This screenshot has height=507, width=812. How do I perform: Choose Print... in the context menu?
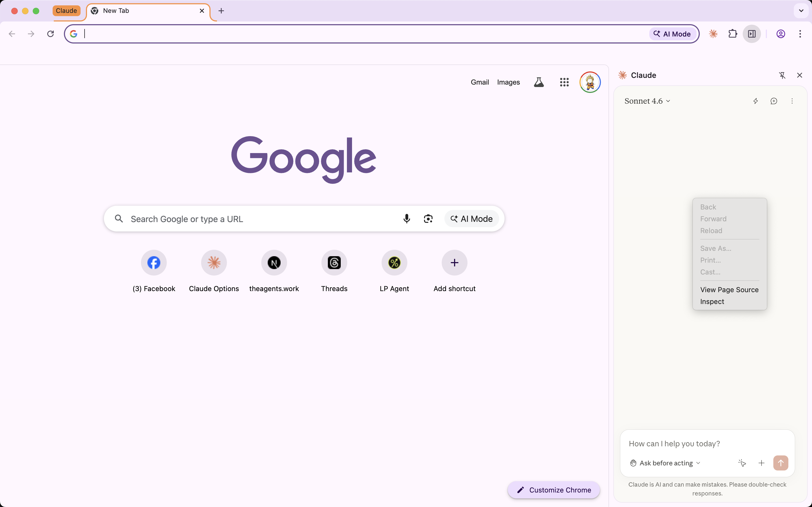click(730, 260)
